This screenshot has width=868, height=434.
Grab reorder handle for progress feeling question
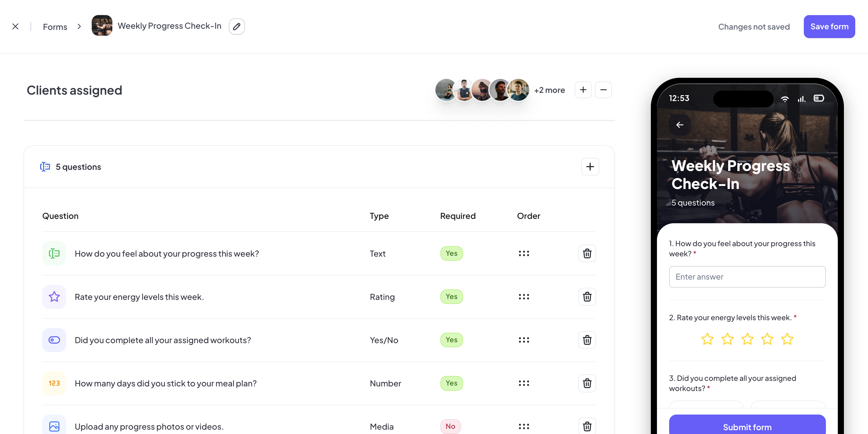pyautogui.click(x=524, y=253)
